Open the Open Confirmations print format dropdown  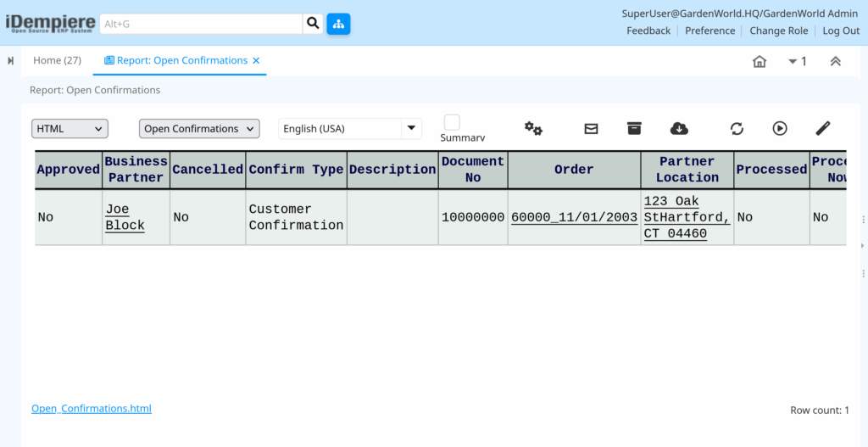tap(199, 129)
